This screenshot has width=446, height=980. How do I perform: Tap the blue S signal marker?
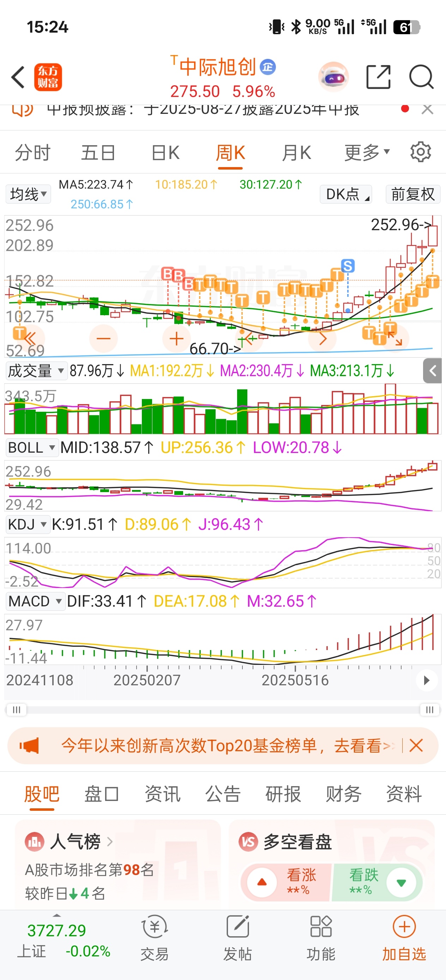348,265
